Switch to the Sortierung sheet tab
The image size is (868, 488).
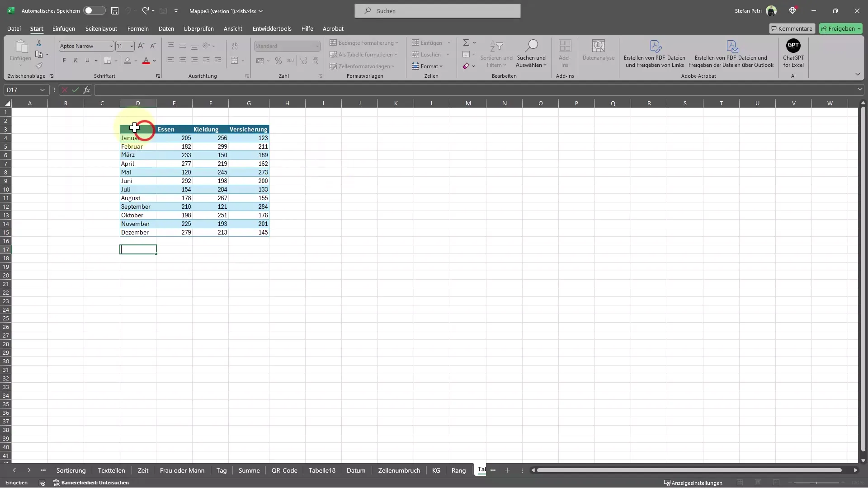(71, 470)
